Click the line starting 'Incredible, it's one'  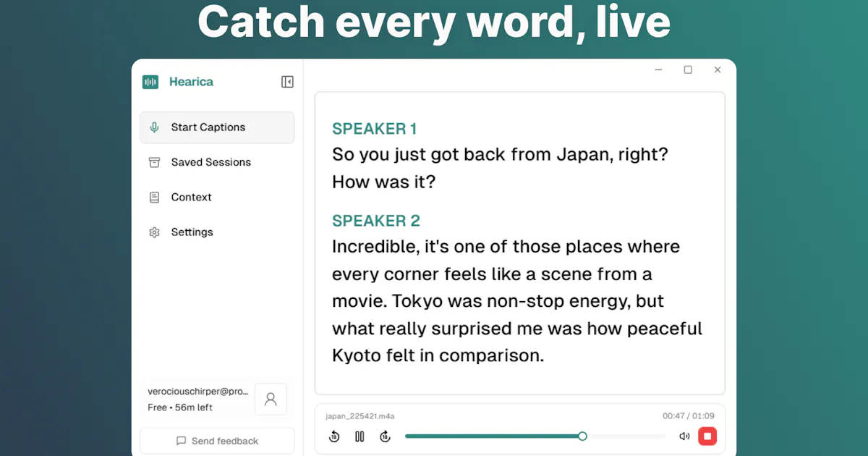[506, 246]
